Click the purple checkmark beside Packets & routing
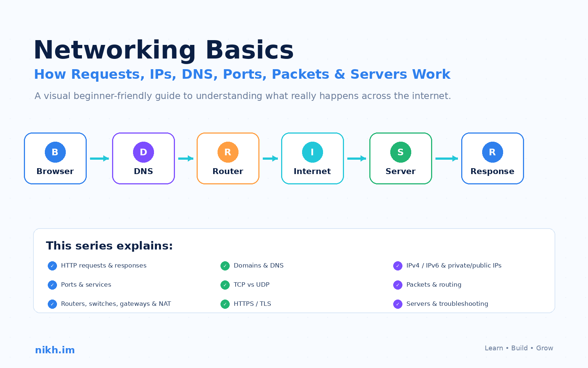 point(398,285)
